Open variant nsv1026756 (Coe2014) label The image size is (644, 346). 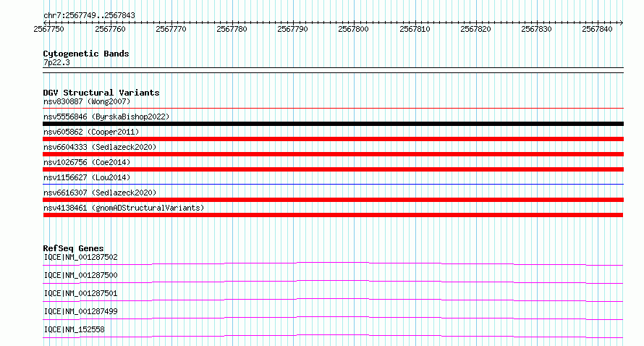87,162
